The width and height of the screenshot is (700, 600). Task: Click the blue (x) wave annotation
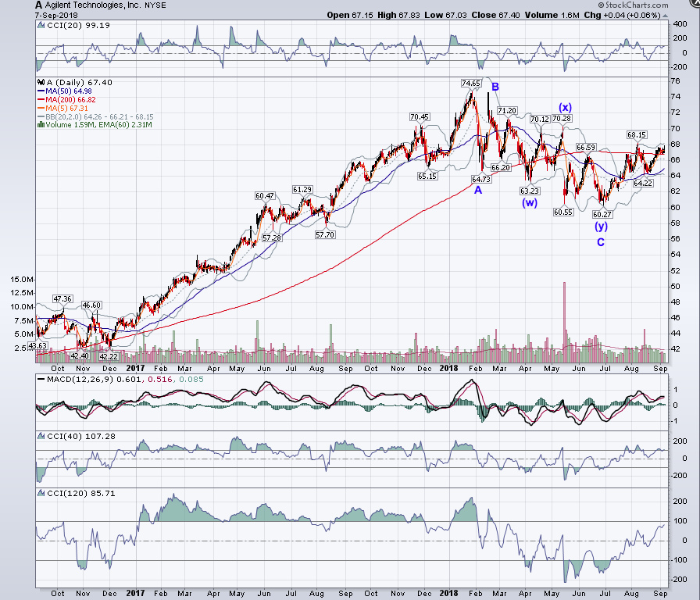565,107
